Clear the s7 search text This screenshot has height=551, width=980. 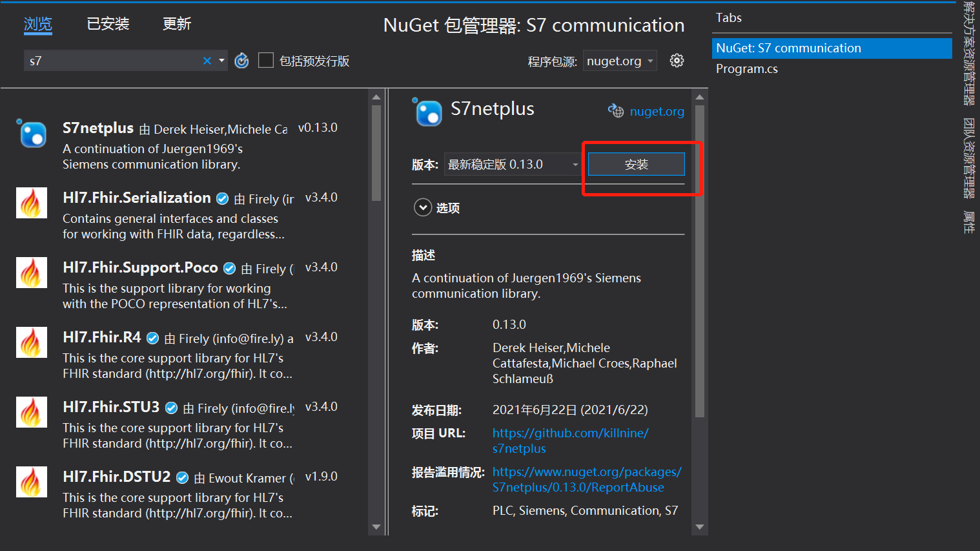[x=207, y=61]
